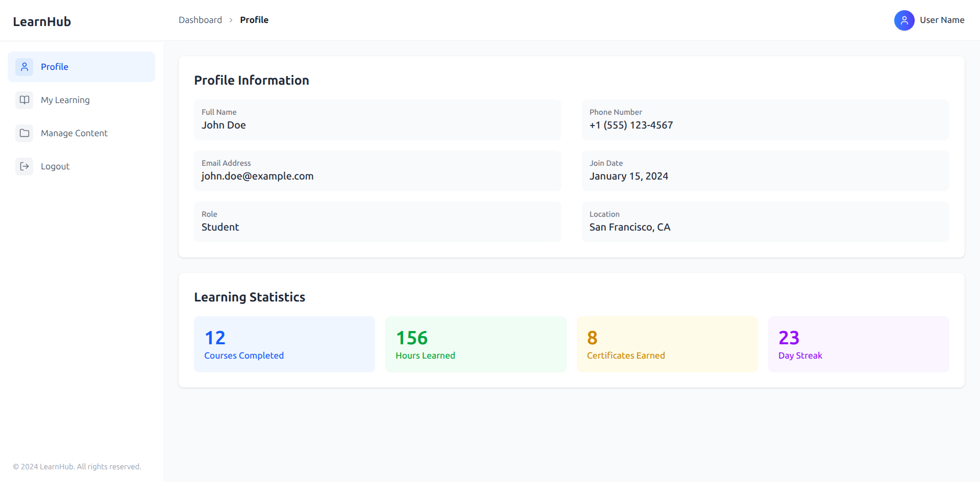Click the join date January 15, 2024
This screenshot has width=980, height=482.
(x=629, y=176)
